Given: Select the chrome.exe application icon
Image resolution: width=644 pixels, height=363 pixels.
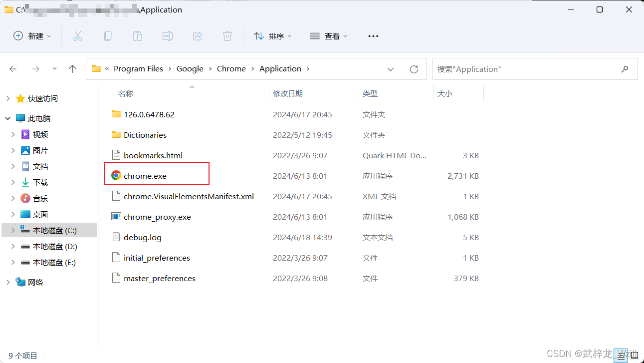Looking at the screenshot, I should 116,176.
